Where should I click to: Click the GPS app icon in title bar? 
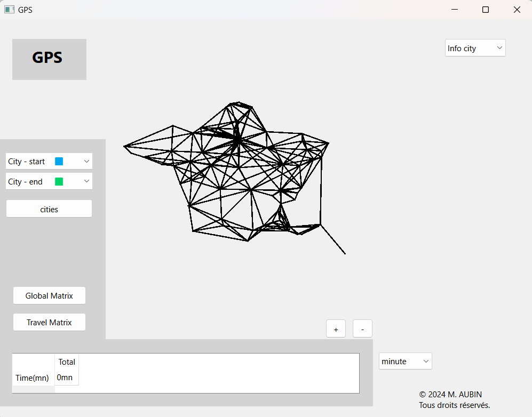9,10
